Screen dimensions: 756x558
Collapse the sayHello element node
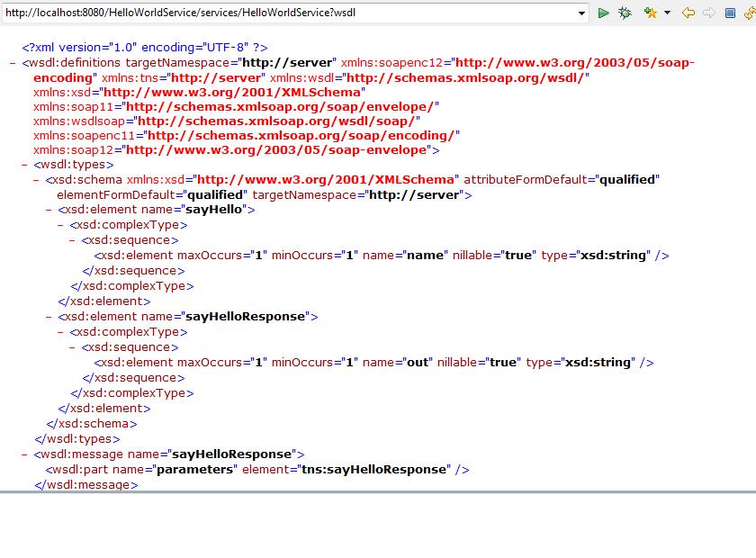(47, 210)
